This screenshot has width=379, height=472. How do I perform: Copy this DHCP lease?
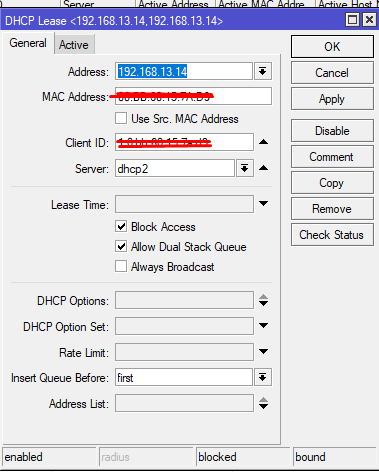(x=332, y=183)
